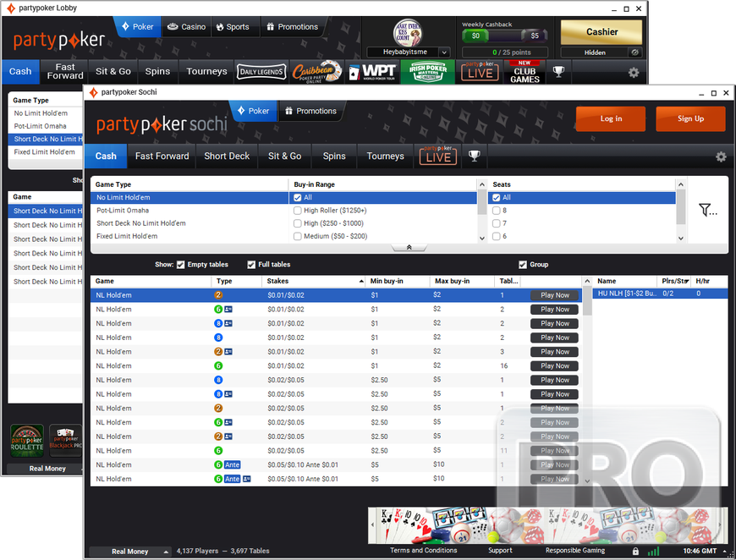Click the down arrow of the games table scrollbar
This screenshot has height=560, width=736.
587,480
